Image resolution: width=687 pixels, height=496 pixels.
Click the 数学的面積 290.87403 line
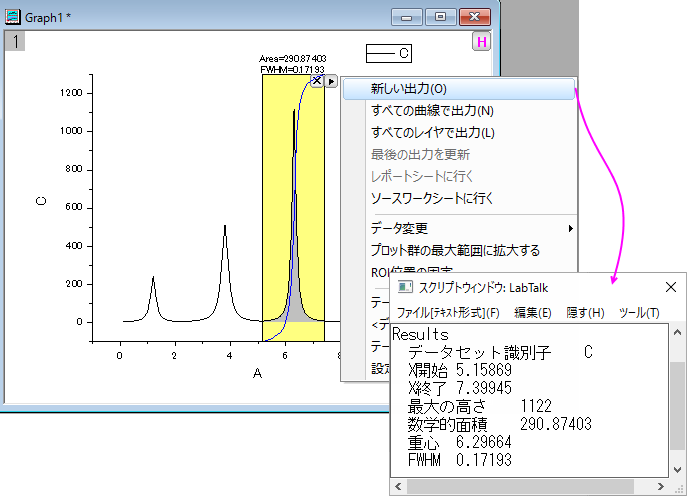point(499,424)
